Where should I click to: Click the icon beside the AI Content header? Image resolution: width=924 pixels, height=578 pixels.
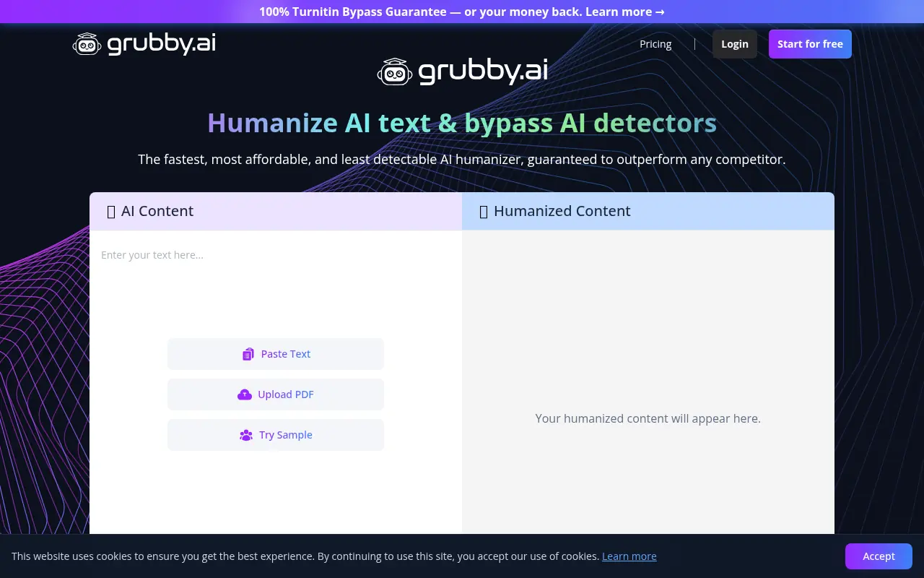pyautogui.click(x=110, y=211)
